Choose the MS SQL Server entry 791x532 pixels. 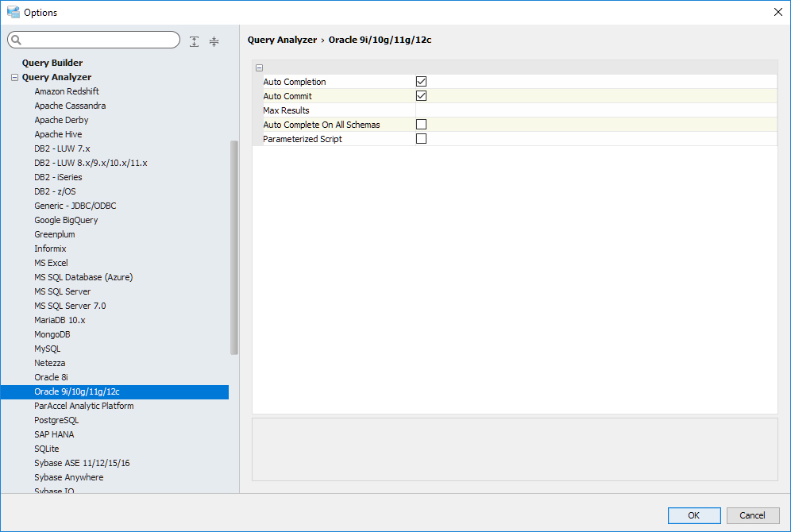point(63,291)
